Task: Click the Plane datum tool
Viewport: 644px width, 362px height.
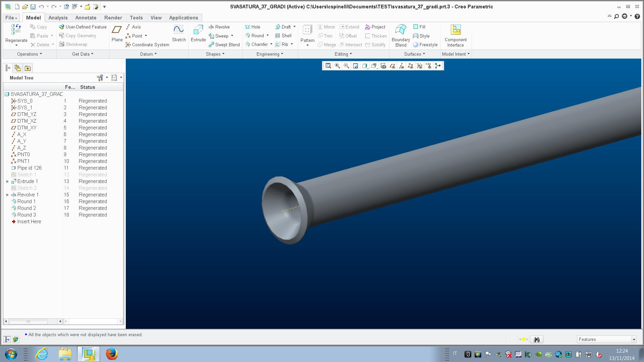Action: tap(117, 33)
